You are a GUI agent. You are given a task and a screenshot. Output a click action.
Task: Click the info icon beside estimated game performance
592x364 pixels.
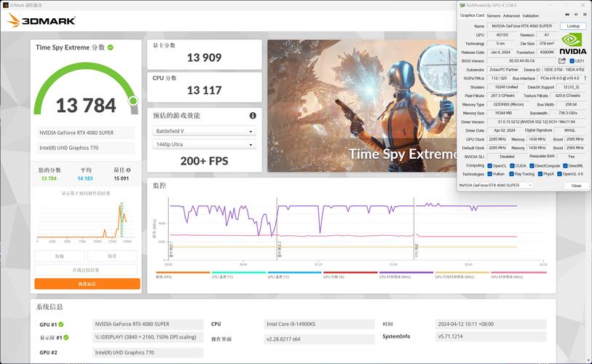coord(253,116)
